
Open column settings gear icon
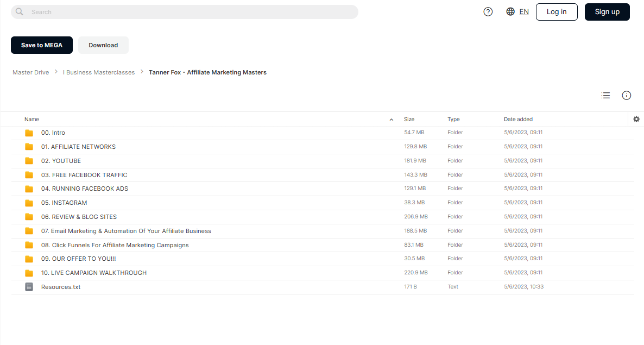(636, 119)
